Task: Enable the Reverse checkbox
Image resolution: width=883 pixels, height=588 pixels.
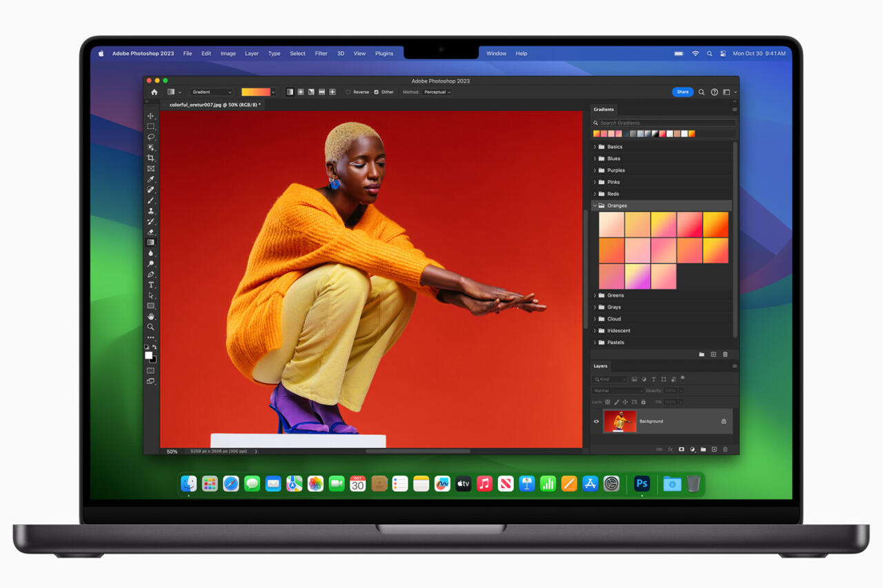Action: (x=348, y=92)
